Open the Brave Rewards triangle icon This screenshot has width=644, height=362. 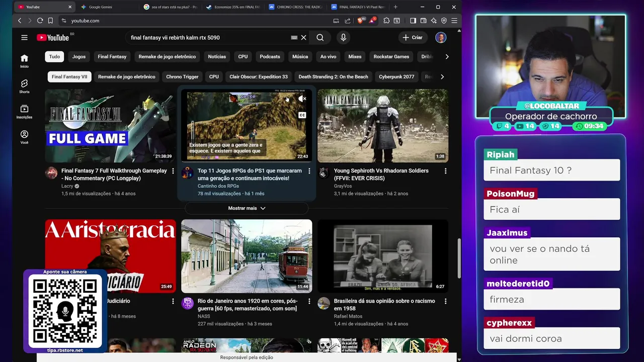(x=372, y=21)
